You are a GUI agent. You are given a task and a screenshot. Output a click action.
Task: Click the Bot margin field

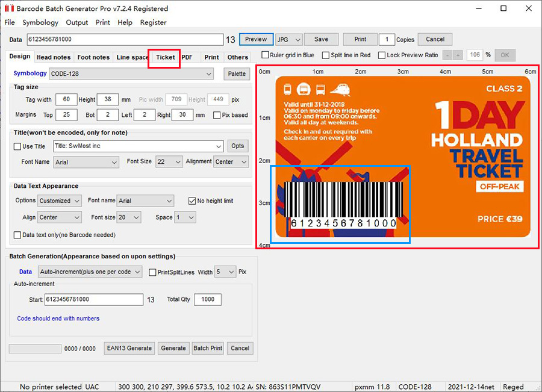(108, 115)
